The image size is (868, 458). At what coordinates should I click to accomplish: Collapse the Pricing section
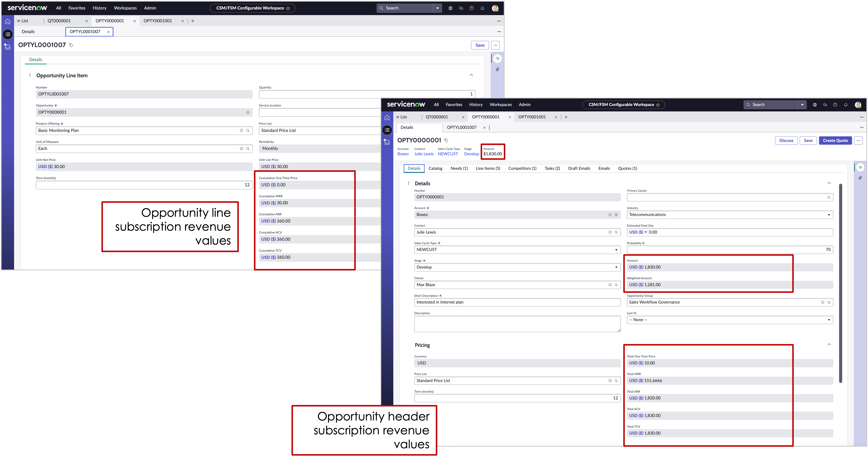[829, 345]
